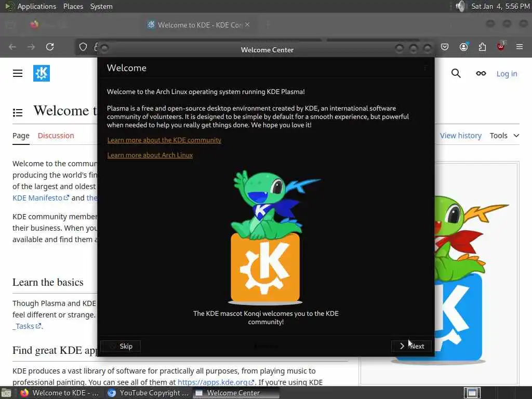
Task: Open Pocket save icon in Firefox toolbar
Action: pos(445,47)
